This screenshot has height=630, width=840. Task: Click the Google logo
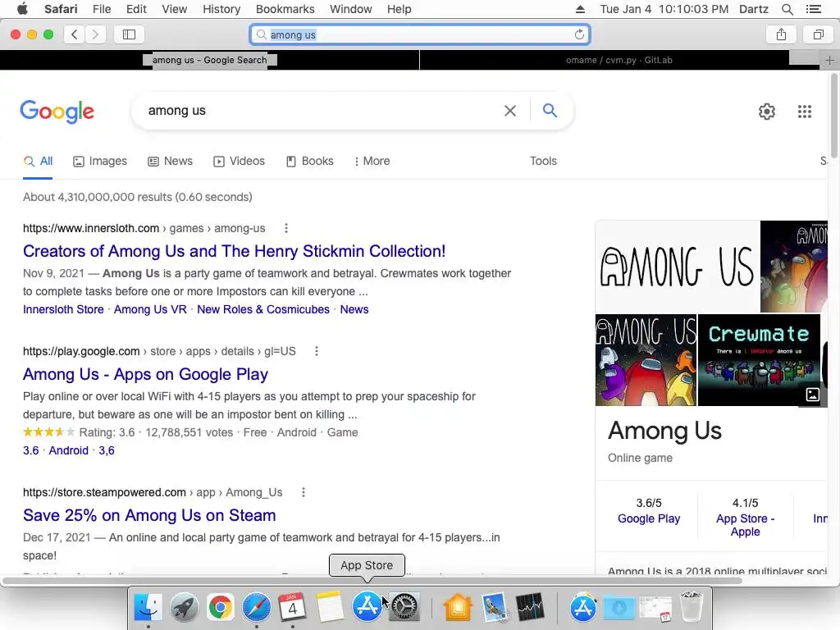[57, 112]
